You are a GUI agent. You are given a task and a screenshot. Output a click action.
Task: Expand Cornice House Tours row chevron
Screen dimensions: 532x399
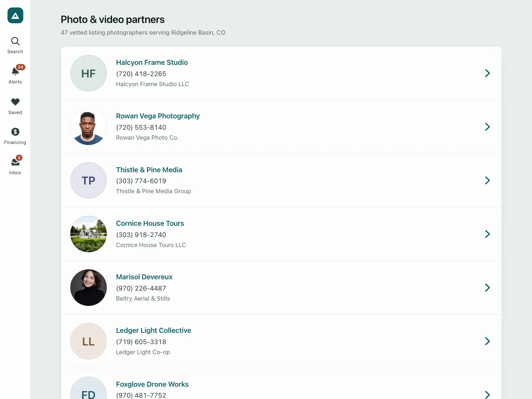[487, 234]
